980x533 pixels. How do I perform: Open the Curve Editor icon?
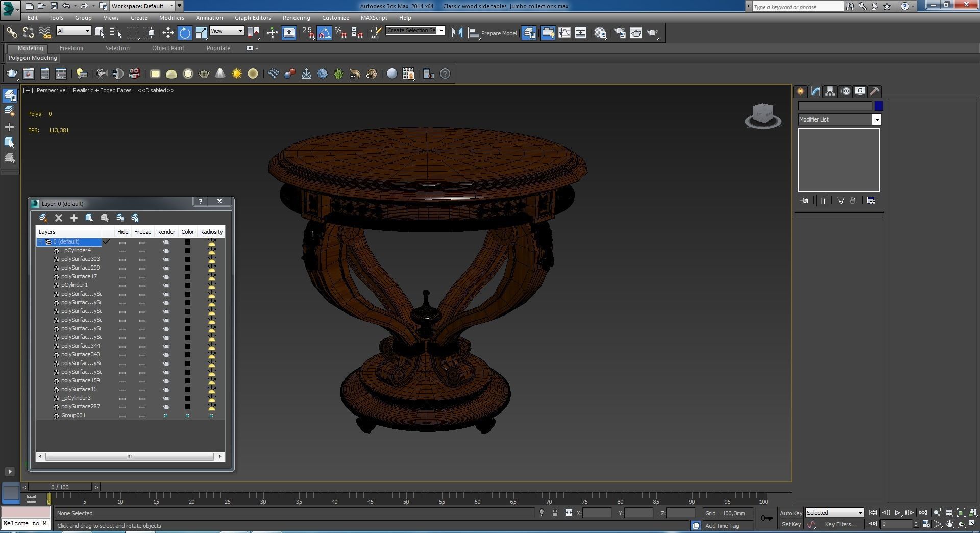click(x=565, y=33)
